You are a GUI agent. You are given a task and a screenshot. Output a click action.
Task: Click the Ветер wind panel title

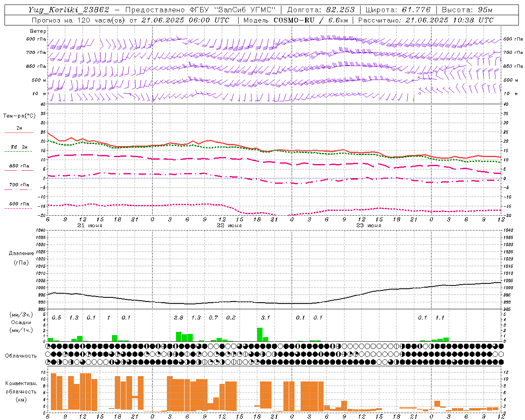click(x=38, y=31)
